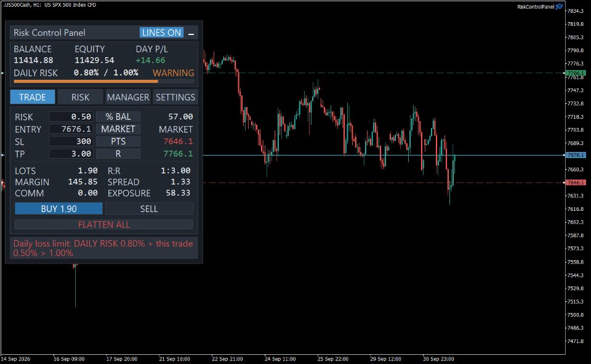
Task: Click the MARGIN value 145.85
Action: pos(83,182)
